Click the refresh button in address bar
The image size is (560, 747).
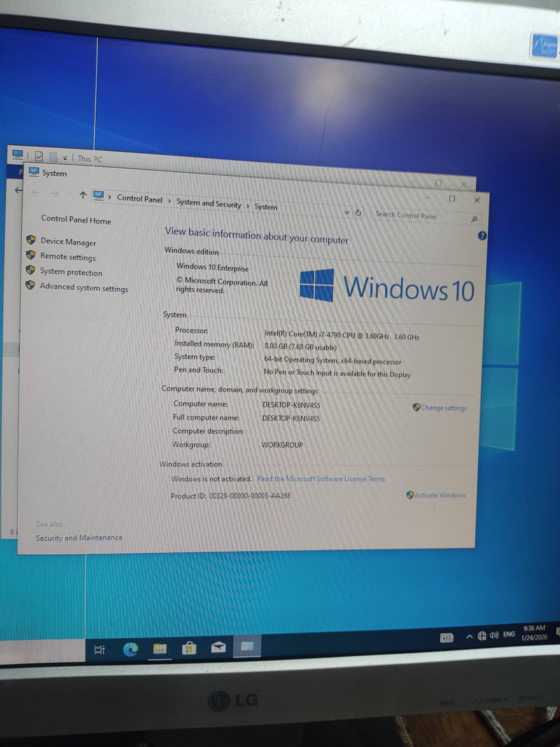click(x=358, y=213)
